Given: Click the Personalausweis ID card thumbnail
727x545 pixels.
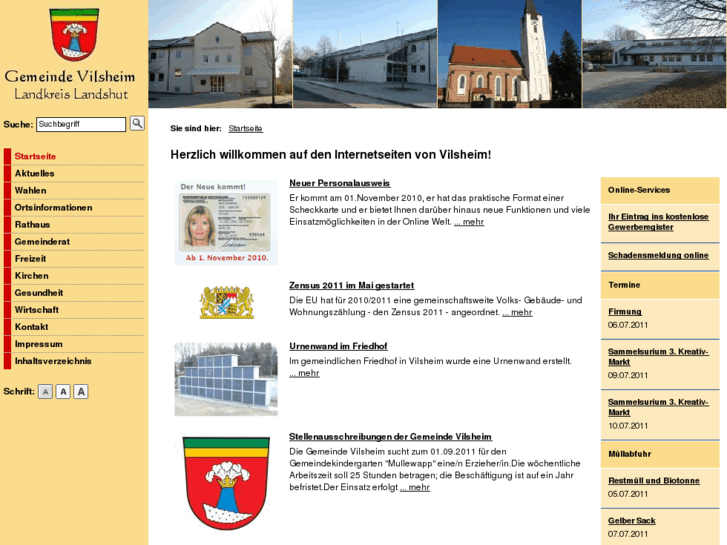Looking at the screenshot, I should tap(226, 223).
